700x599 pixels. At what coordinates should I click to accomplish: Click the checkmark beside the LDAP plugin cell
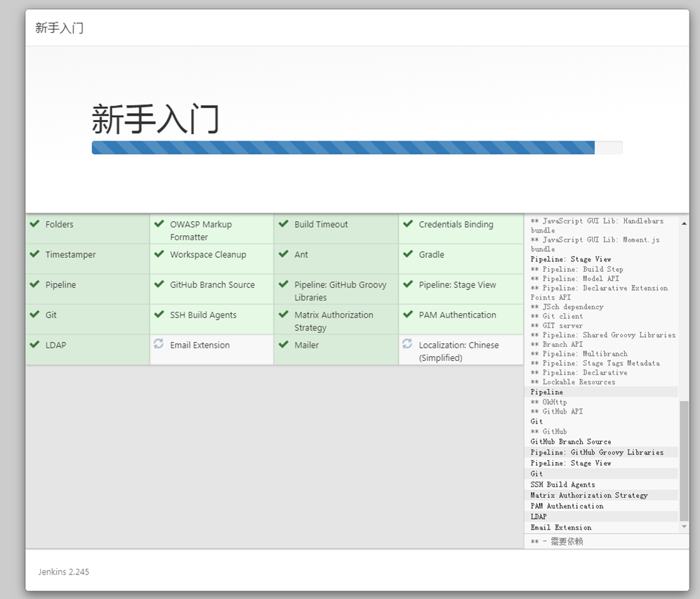34,345
